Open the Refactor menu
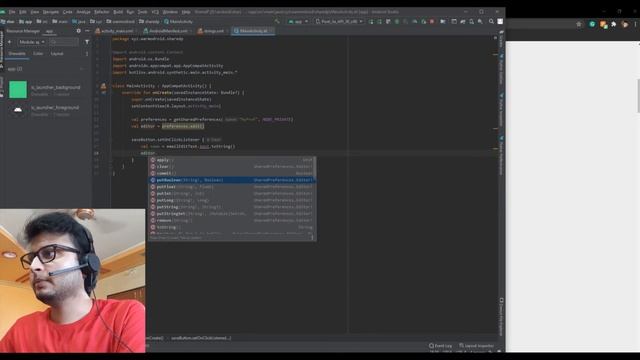Screen dimensions: 640x360 pos(102,12)
